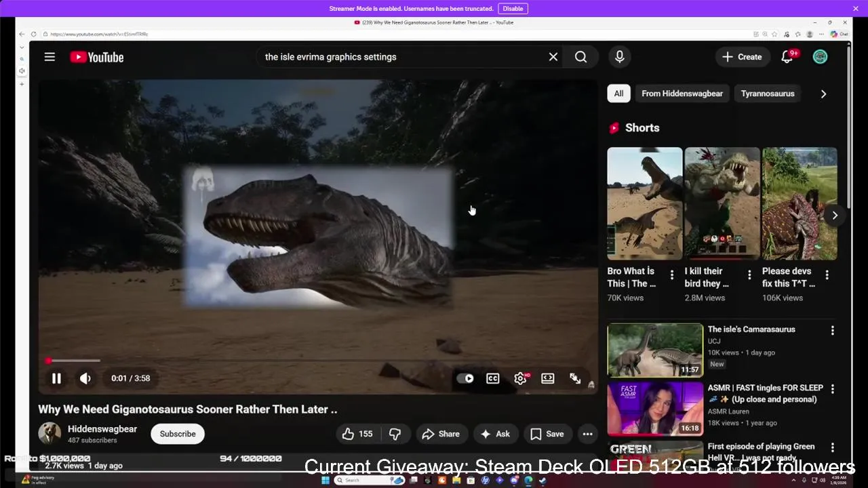
Task: Open the account avatar menu
Action: tap(820, 57)
